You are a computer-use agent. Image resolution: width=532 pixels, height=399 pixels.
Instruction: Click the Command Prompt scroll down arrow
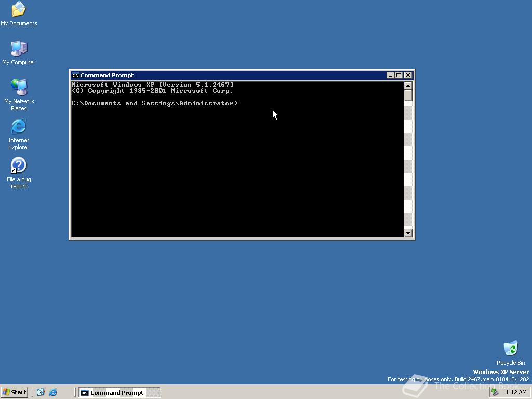(x=408, y=233)
